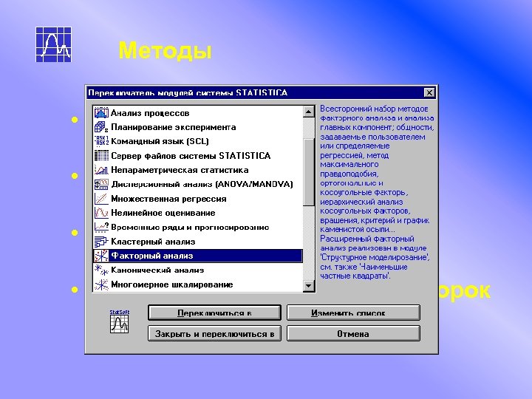This screenshot has width=532, height=399.
Task: Select 'Кластерный анализ' row
Action: [x=198, y=241]
